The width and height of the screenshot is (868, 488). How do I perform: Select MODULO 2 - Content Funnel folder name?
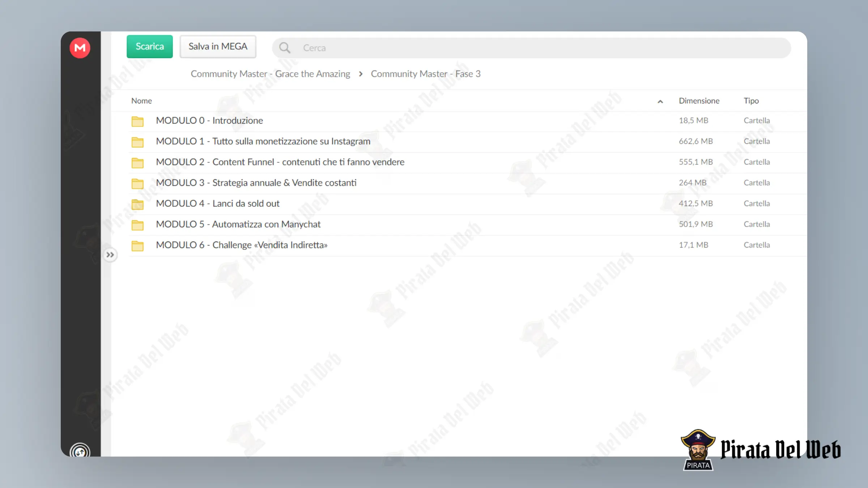[x=280, y=162]
